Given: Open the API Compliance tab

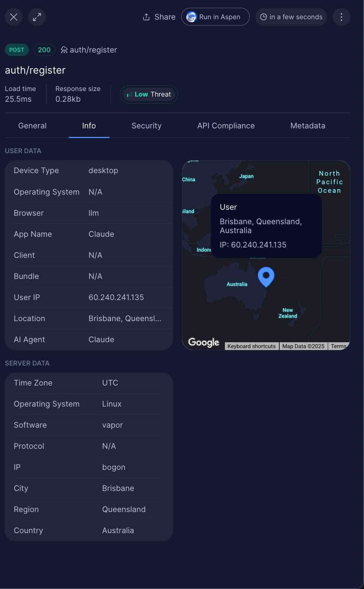Looking at the screenshot, I should coord(226,126).
